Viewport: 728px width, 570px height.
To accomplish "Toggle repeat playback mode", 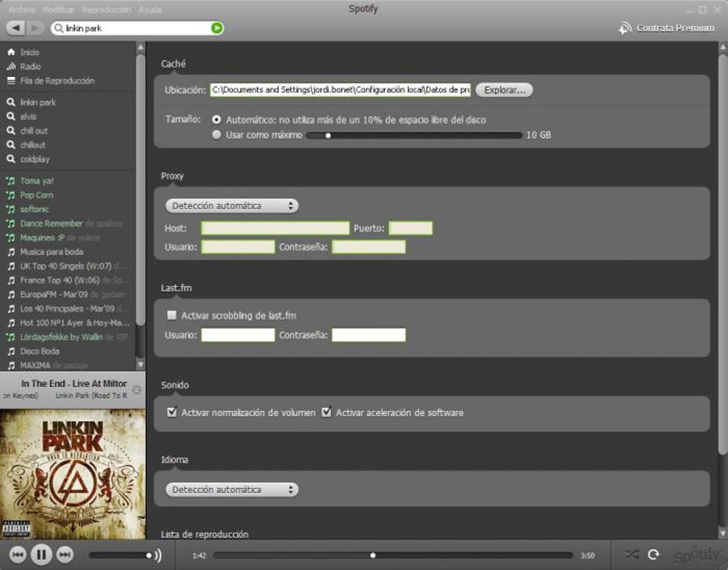I will click(x=654, y=554).
